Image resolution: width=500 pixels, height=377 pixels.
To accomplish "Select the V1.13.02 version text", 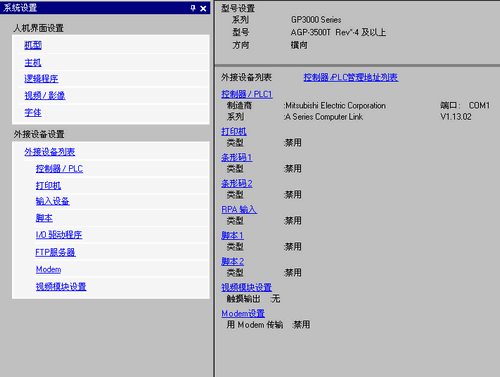I will [456, 117].
